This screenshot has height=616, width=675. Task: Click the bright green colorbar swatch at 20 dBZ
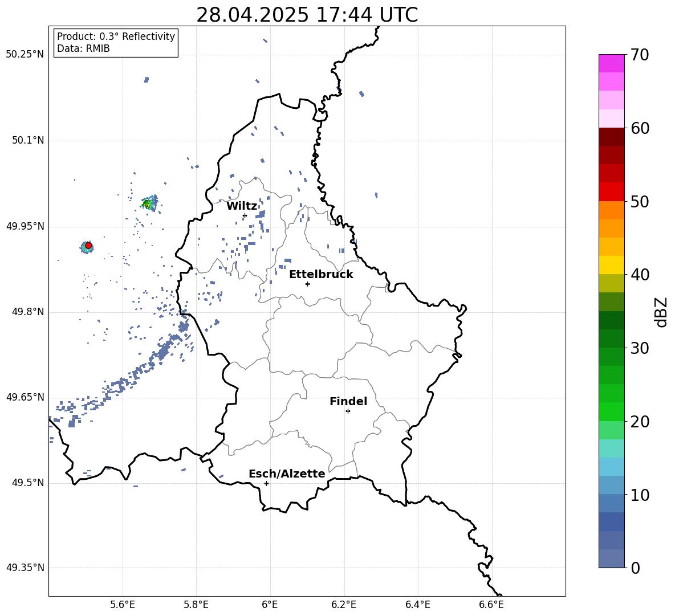(x=611, y=411)
